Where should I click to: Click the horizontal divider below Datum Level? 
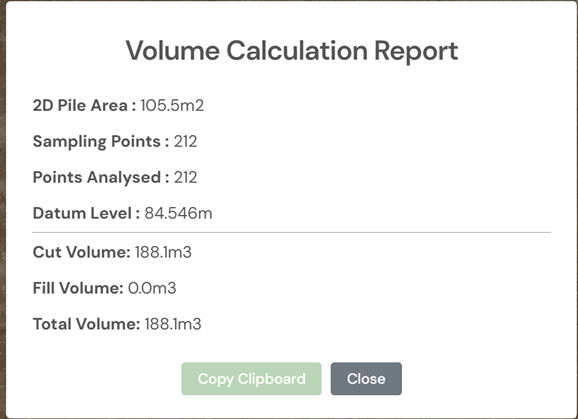coord(292,233)
